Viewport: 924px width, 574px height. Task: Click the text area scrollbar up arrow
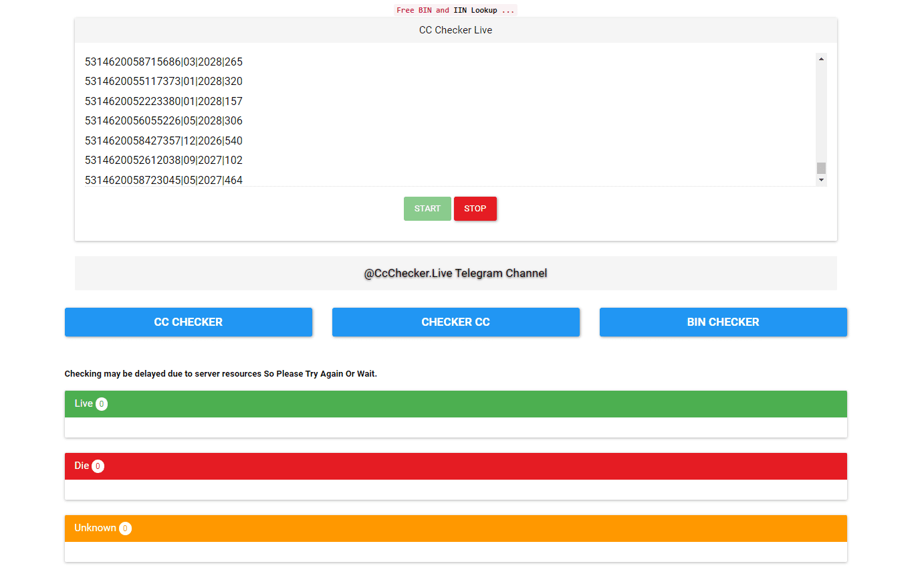tap(821, 59)
